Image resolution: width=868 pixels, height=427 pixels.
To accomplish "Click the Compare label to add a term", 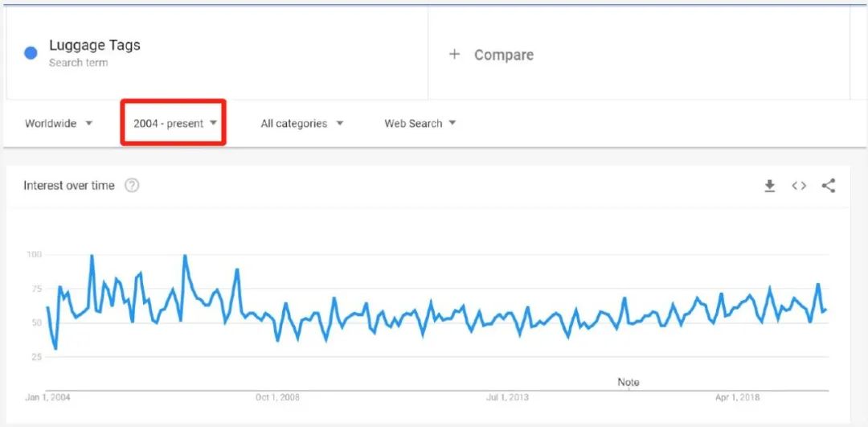I will tap(503, 55).
